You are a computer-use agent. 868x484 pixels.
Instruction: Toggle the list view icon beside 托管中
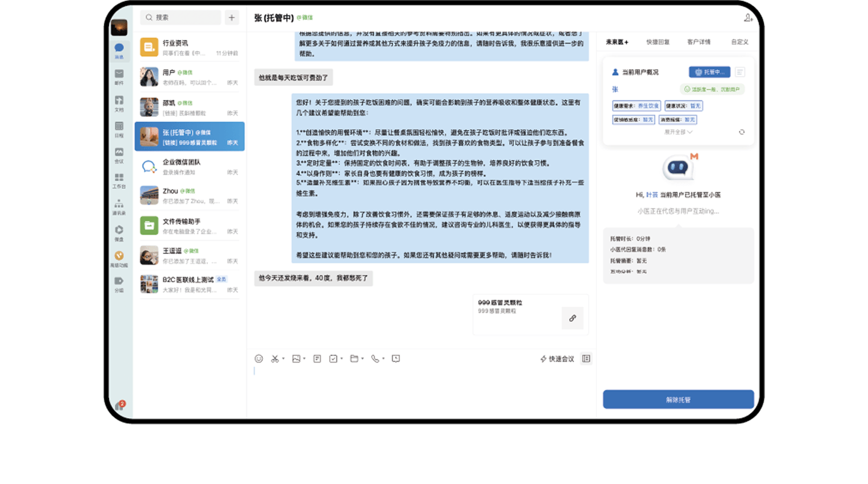click(740, 72)
